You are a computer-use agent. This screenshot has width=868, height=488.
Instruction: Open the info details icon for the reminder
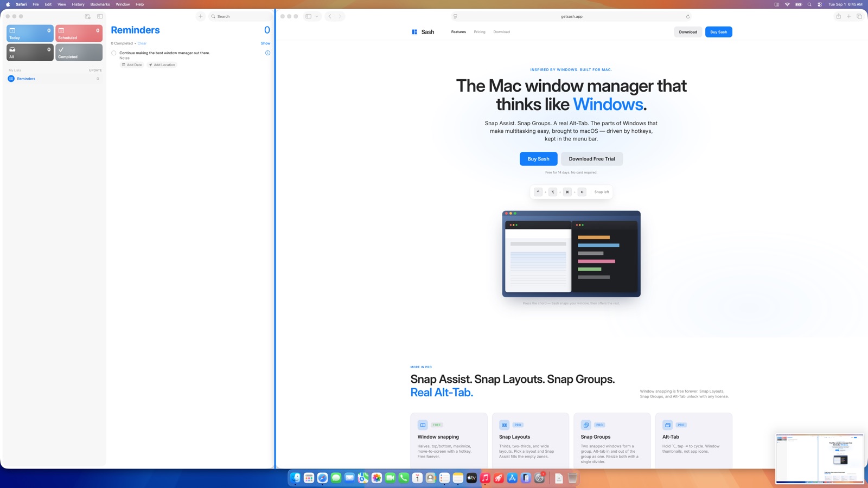coord(267,53)
